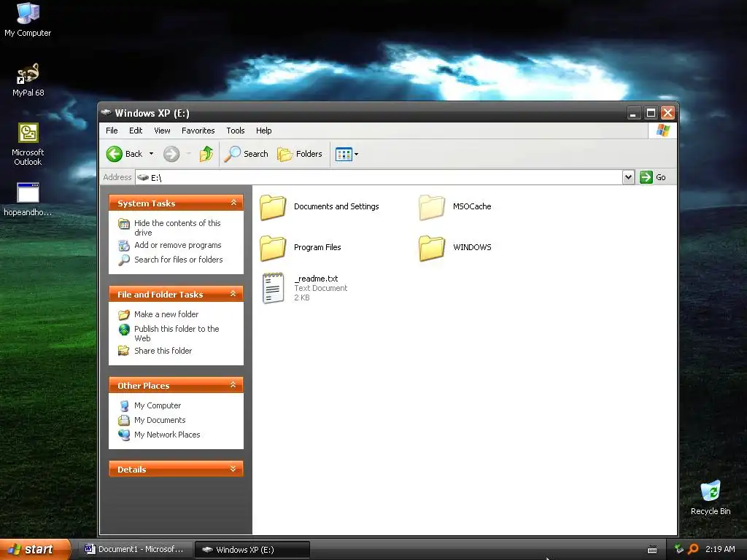Open the Search magnifier in toolbar

pyautogui.click(x=247, y=154)
